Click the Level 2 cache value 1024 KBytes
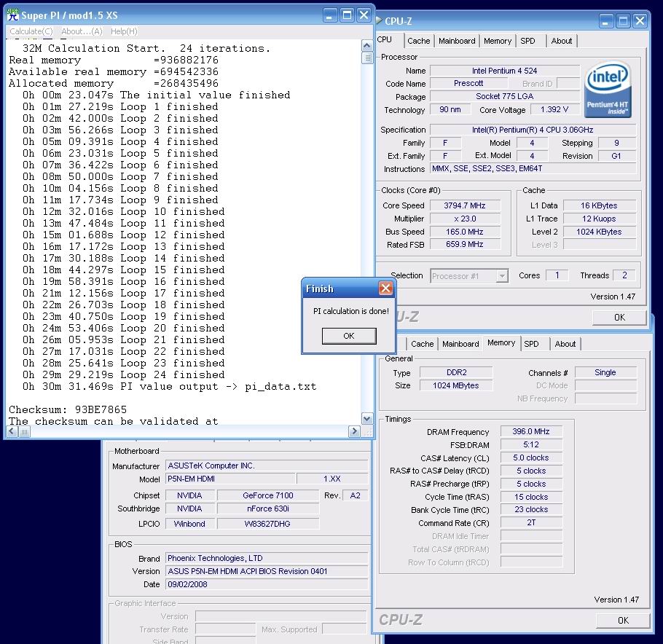 click(x=599, y=232)
